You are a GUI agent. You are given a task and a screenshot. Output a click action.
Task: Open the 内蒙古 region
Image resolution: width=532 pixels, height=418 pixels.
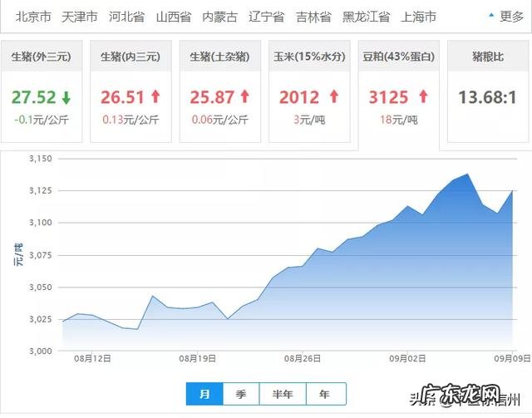tap(219, 17)
